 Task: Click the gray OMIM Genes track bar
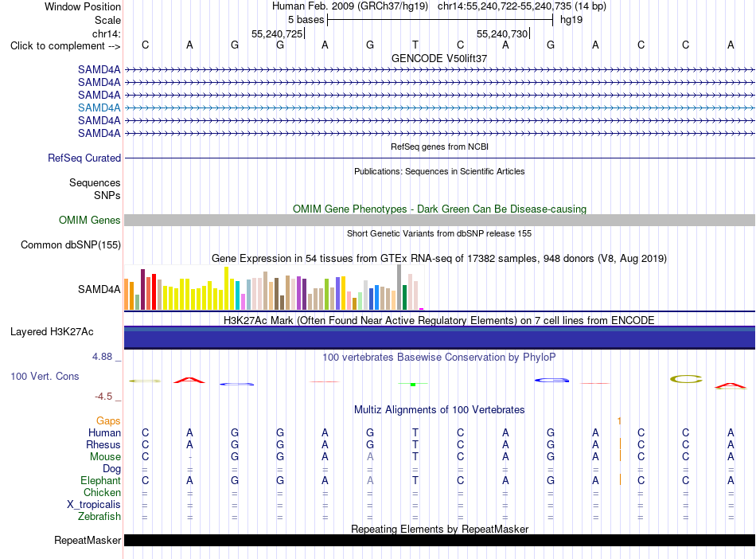(440, 221)
